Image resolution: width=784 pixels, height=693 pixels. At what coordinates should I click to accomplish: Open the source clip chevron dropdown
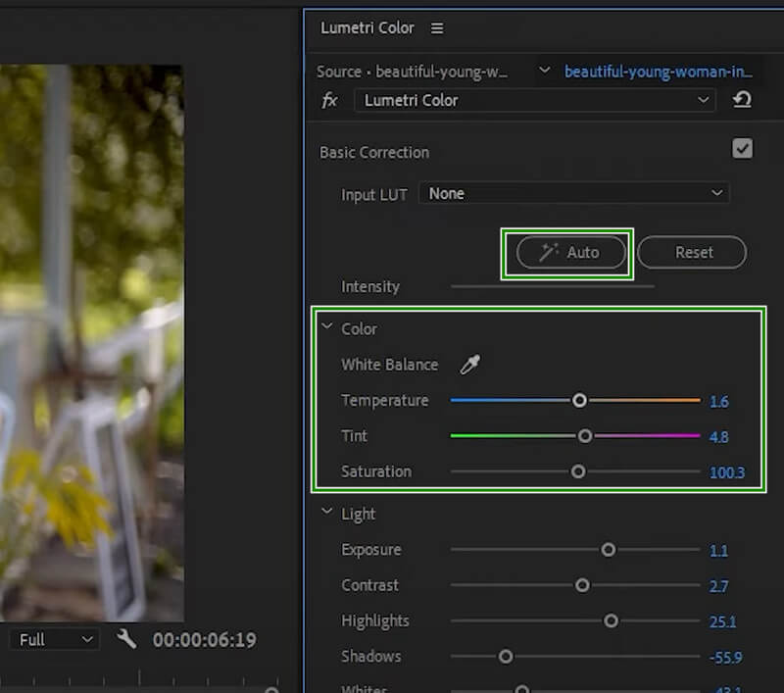(x=545, y=72)
